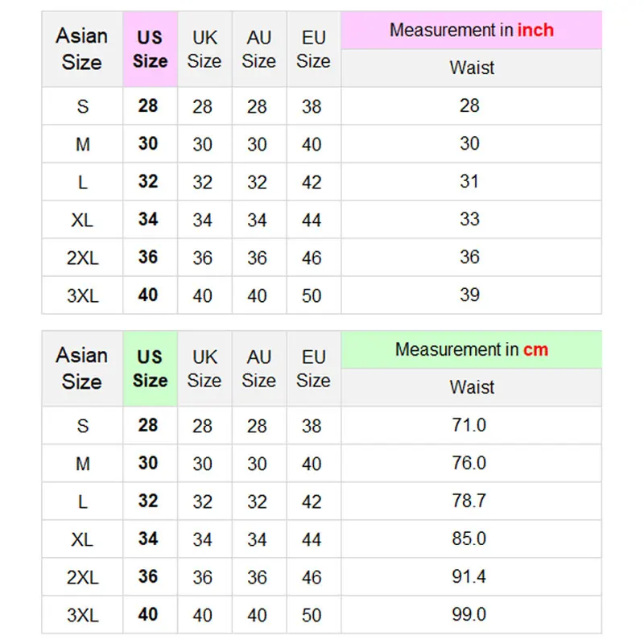The width and height of the screenshot is (644, 644).
Task: Click the Waist header in inch table
Action: point(471,68)
